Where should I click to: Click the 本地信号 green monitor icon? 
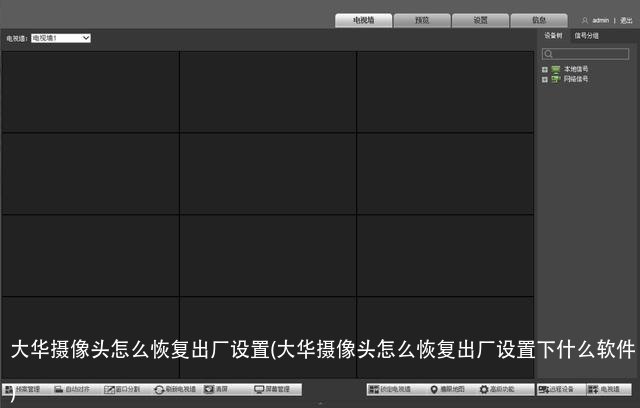(556, 69)
